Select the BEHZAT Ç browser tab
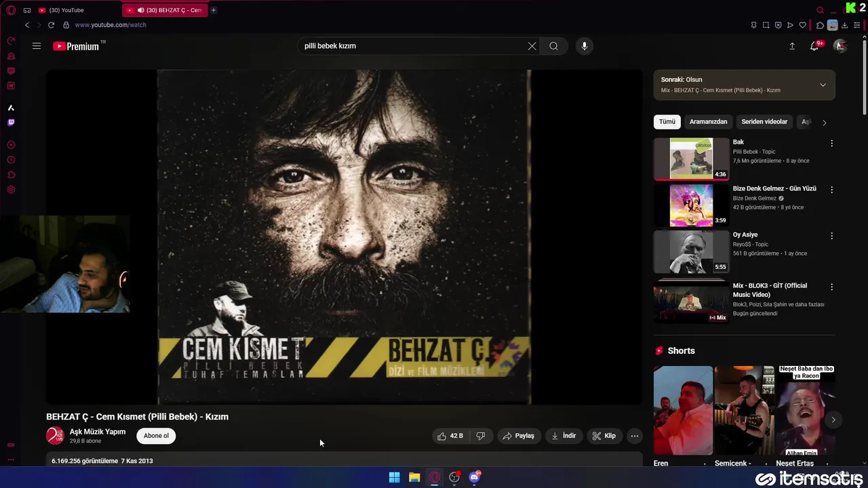Viewport: 868px width, 488px height. coord(165,10)
